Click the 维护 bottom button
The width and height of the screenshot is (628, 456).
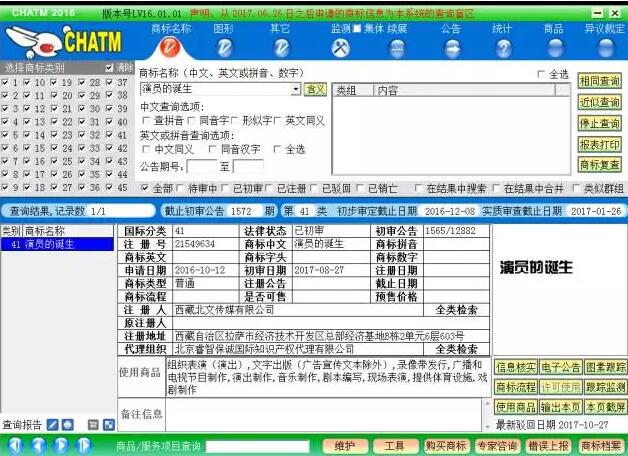345,446
